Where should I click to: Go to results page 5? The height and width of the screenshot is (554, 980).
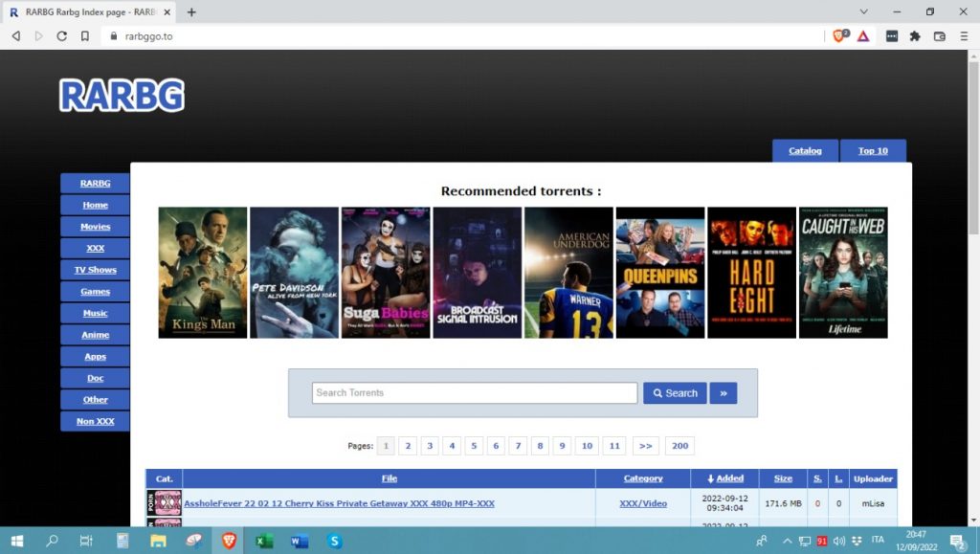coord(474,446)
